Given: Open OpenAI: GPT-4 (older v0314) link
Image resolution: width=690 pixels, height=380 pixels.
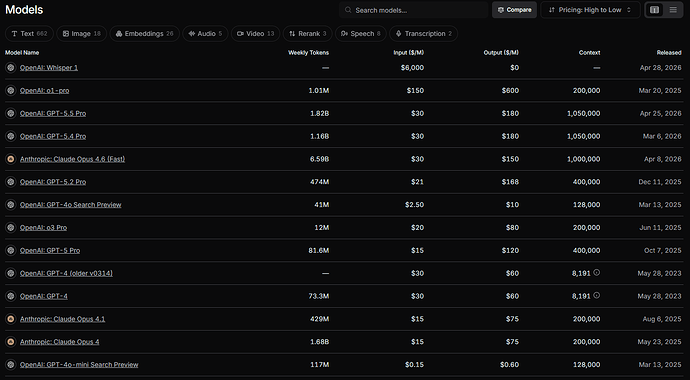Looking at the screenshot, I should [x=66, y=274].
